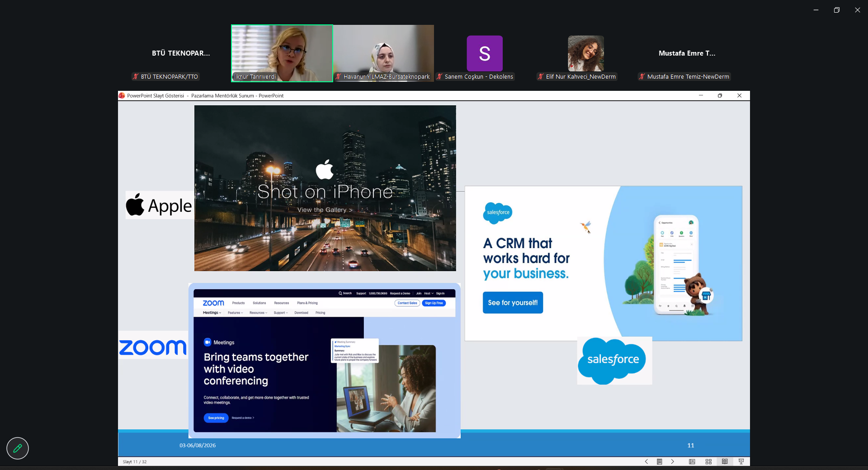This screenshot has height=470, width=868.
Task: Click the zoom logo in website navigation bar
Action: 213,303
